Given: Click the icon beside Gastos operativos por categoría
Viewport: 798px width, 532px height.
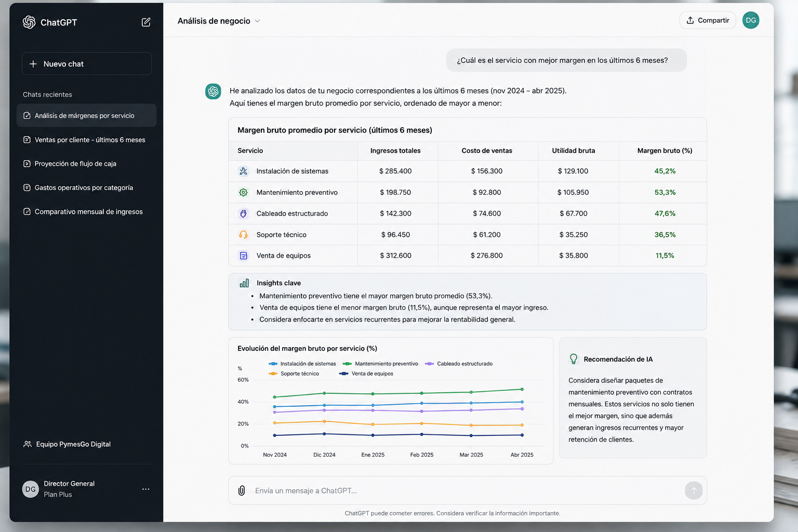Looking at the screenshot, I should 27,188.
